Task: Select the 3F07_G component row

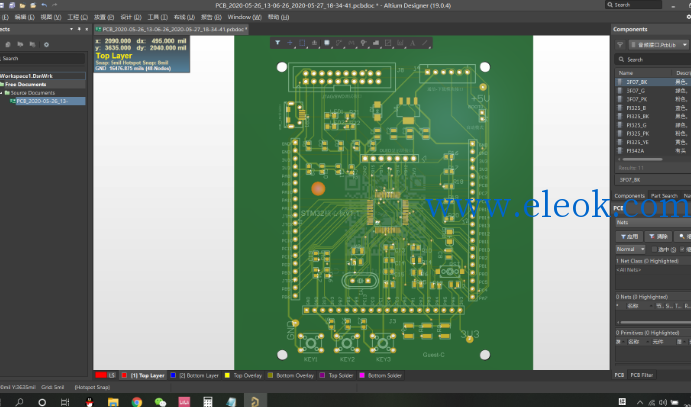Action: tap(653, 90)
